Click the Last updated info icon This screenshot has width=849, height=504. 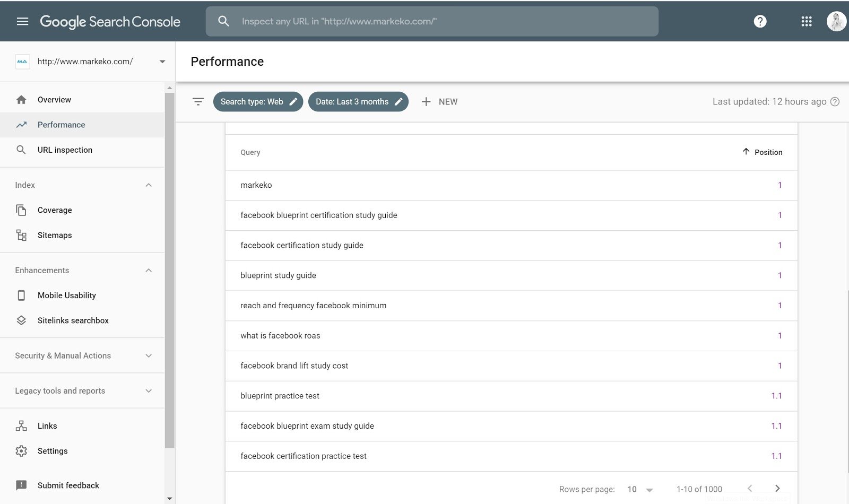(835, 102)
